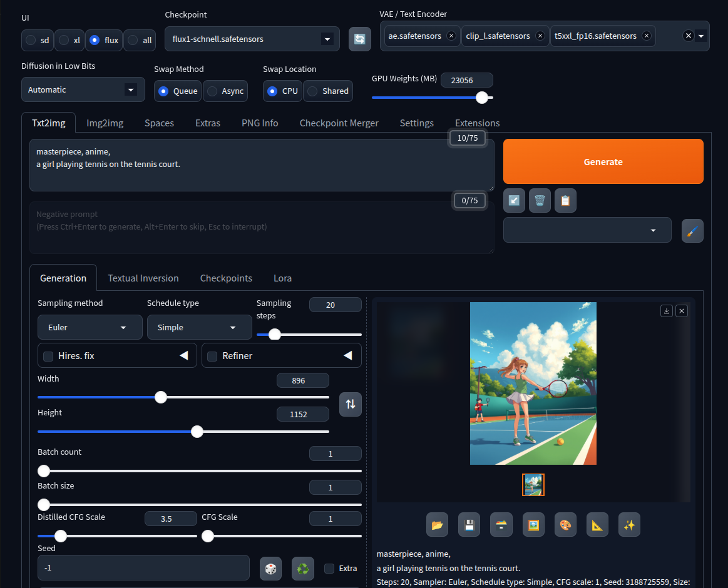Click the refresh checkpoint list icon
This screenshot has height=588, width=728.
(x=359, y=39)
